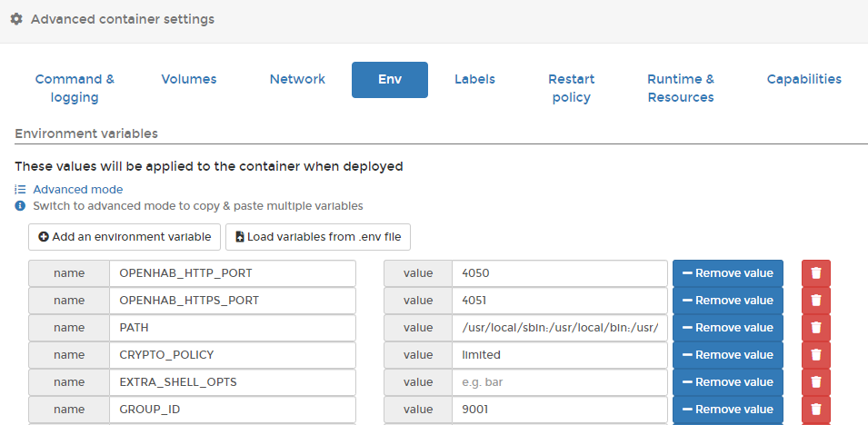Remove value for OPENHAB_HTTP_PORT

(x=728, y=273)
